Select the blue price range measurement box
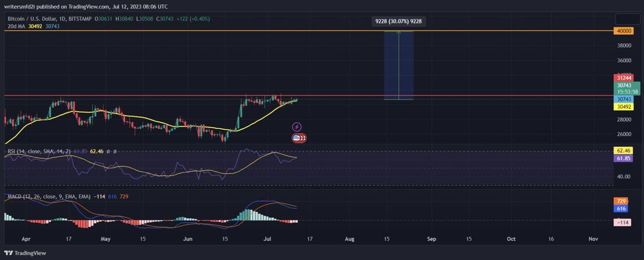 point(398,65)
